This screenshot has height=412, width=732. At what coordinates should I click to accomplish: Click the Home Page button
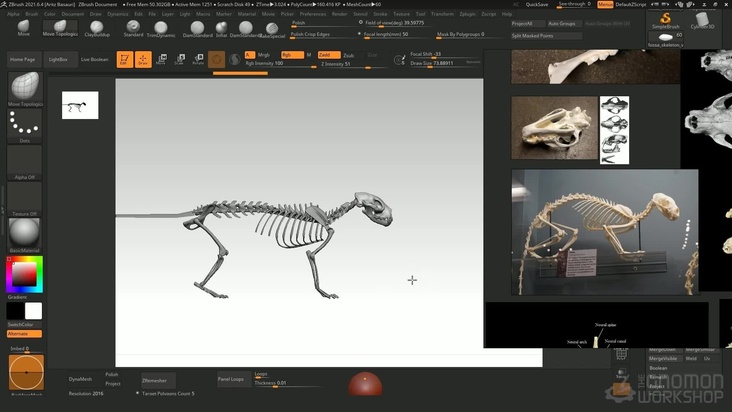pos(23,60)
